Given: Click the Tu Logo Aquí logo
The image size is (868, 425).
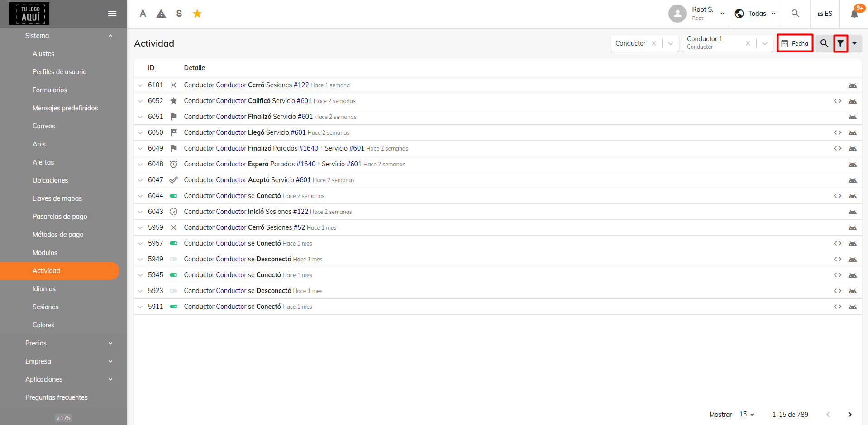Looking at the screenshot, I should (29, 14).
